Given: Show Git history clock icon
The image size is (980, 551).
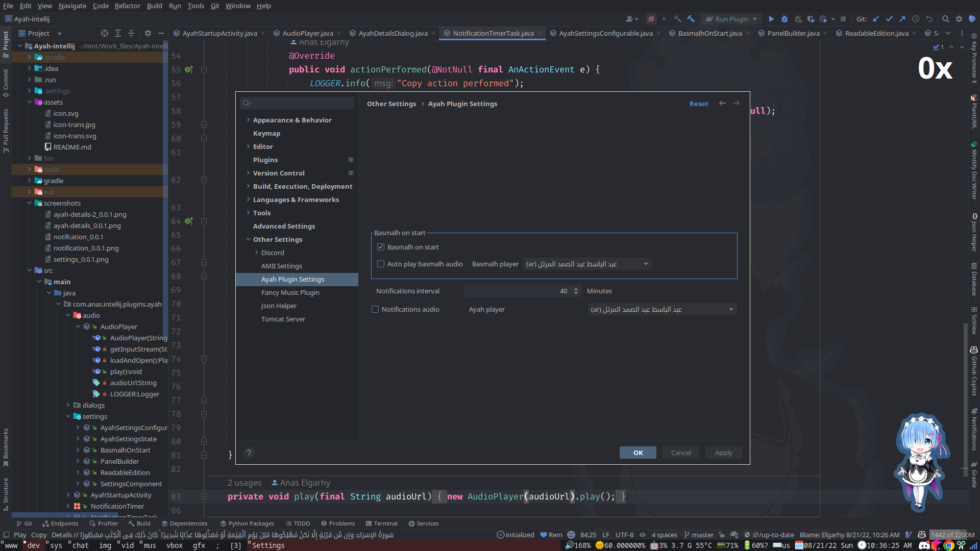Looking at the screenshot, I should (x=916, y=19).
